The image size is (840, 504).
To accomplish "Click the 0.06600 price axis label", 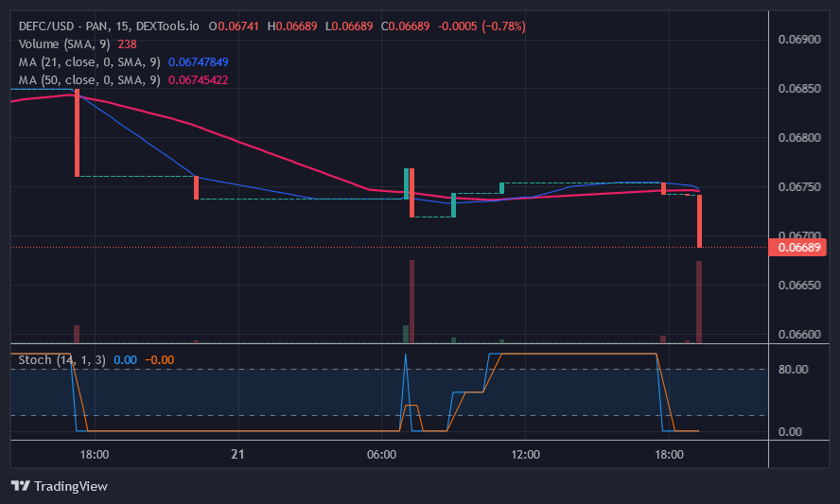I will tap(799, 334).
